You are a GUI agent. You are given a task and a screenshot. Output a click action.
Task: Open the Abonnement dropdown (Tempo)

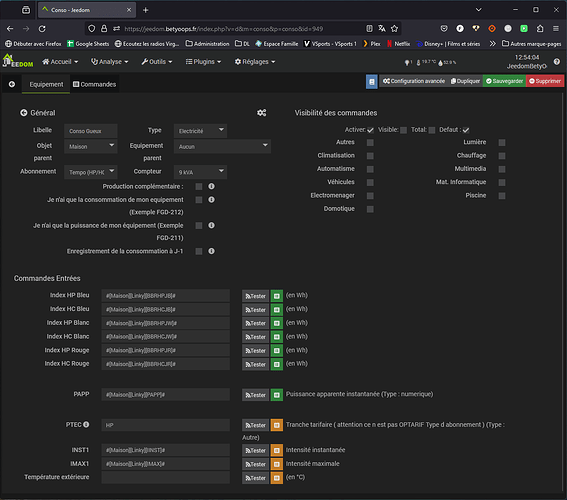pos(91,172)
